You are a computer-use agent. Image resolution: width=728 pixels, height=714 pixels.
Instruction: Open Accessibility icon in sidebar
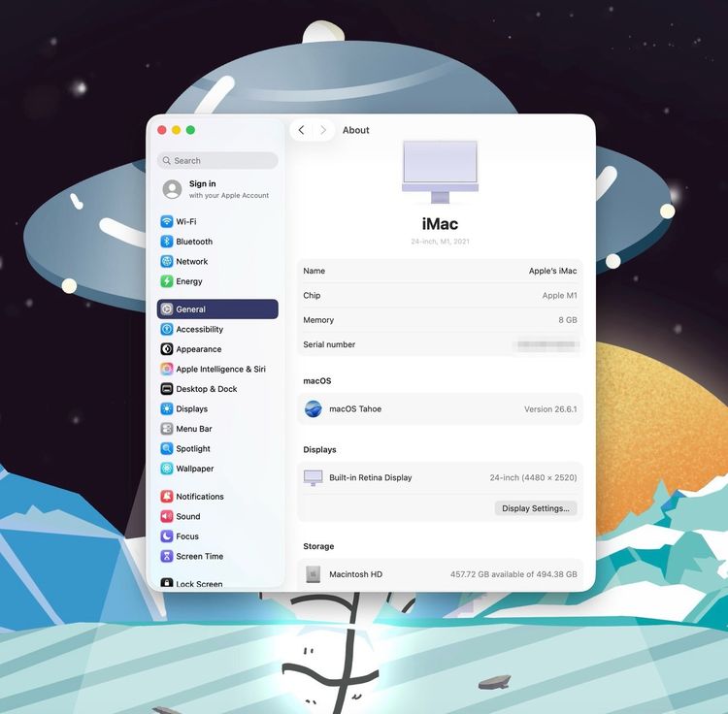(x=167, y=329)
